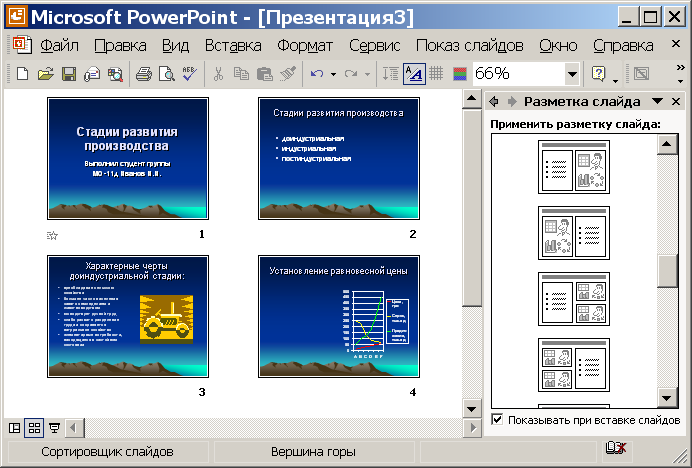692x468 pixels.
Task: Click the Copy icon
Action: point(241,74)
